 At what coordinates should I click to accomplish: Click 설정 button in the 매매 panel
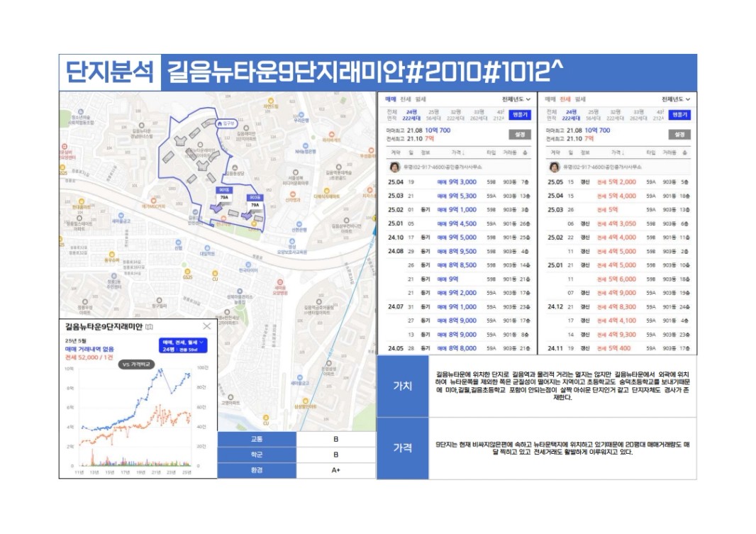tap(520, 135)
